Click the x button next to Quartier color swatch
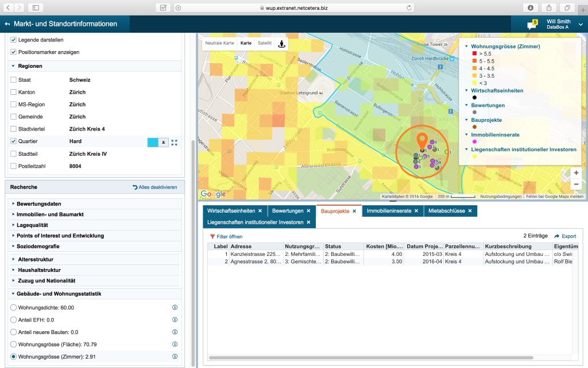The image size is (588, 368). (164, 143)
